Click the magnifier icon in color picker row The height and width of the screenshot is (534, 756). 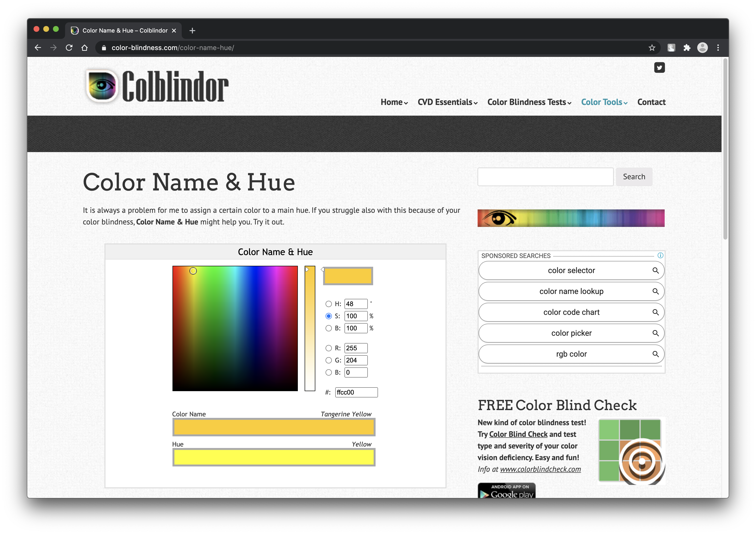pos(656,333)
